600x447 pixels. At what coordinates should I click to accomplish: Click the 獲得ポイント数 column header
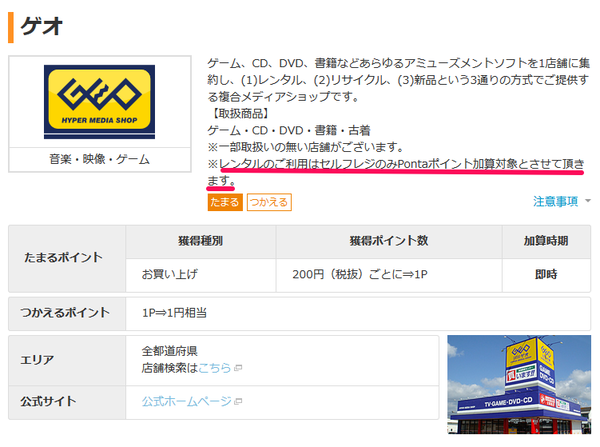click(389, 241)
